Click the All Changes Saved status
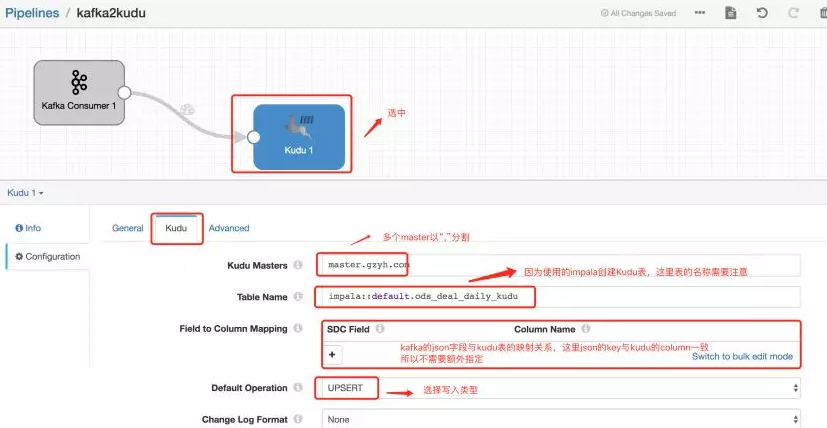 pyautogui.click(x=638, y=13)
